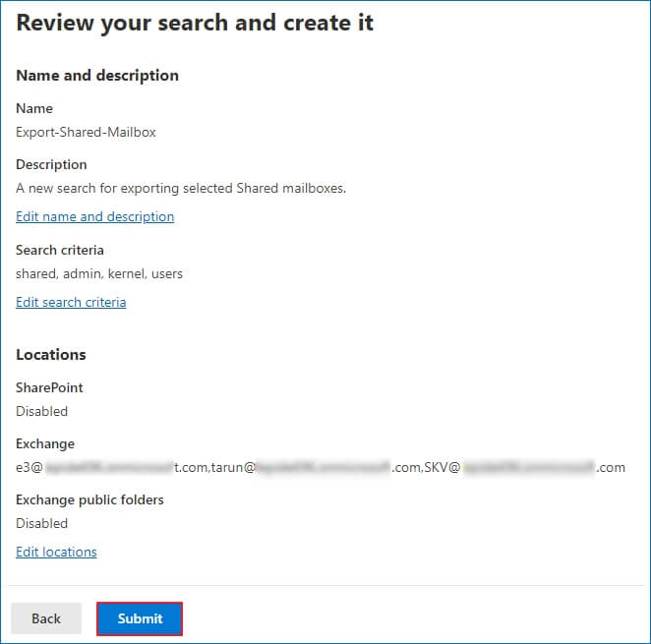Screen dimensions: 651x644
Task: Open the Edit name and description link
Action: coord(94,216)
